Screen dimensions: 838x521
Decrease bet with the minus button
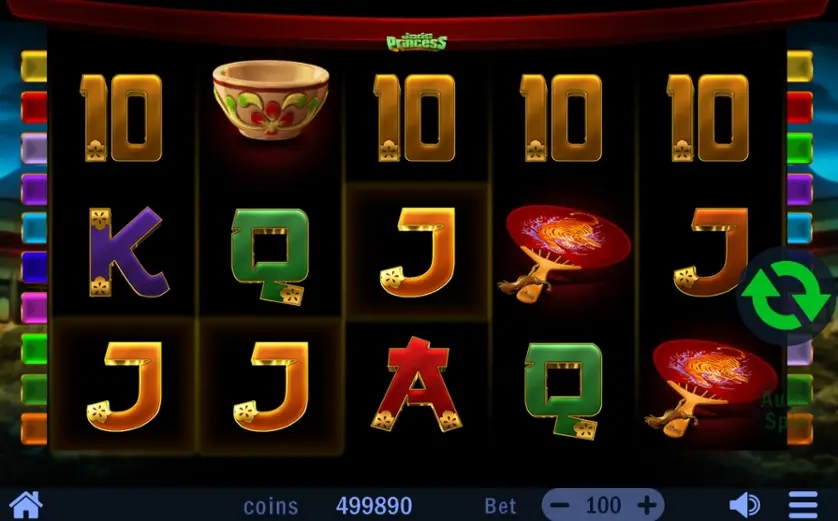(x=559, y=504)
